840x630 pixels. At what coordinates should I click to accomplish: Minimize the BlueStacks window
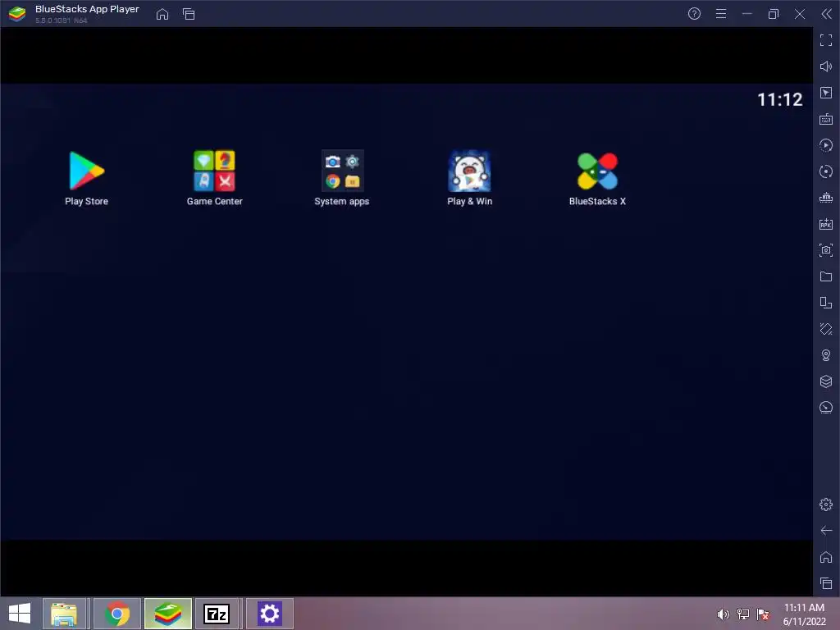pyautogui.click(x=746, y=14)
